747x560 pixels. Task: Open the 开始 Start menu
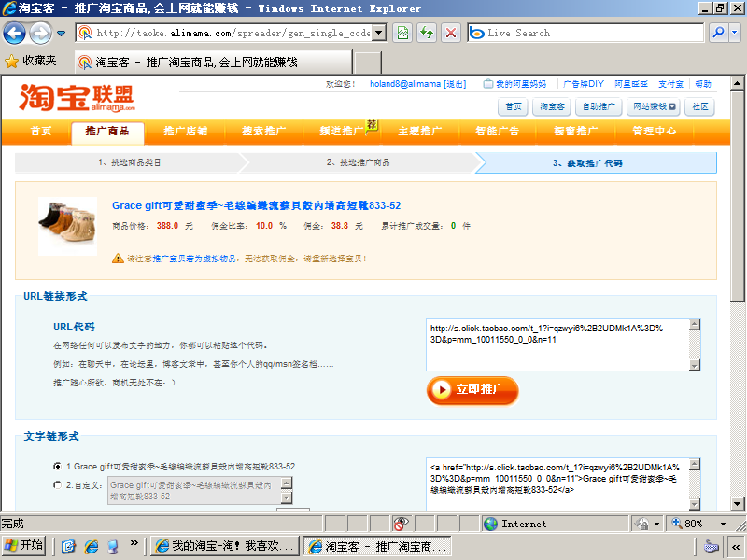pos(24,546)
